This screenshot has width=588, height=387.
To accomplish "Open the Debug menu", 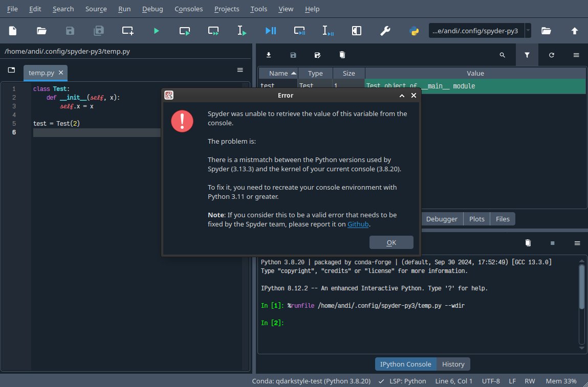I will [x=153, y=9].
